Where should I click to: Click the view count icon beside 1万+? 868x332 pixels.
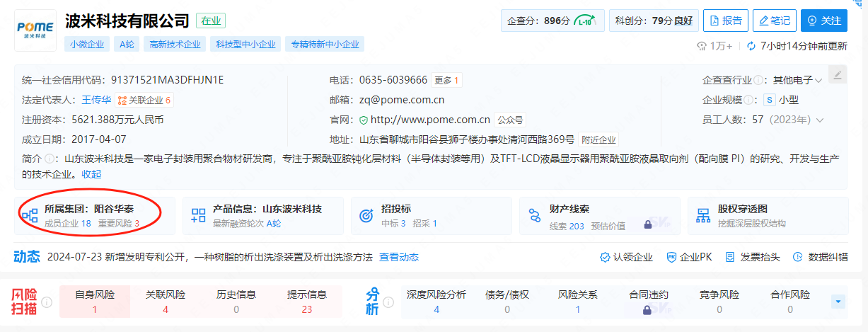click(x=702, y=46)
